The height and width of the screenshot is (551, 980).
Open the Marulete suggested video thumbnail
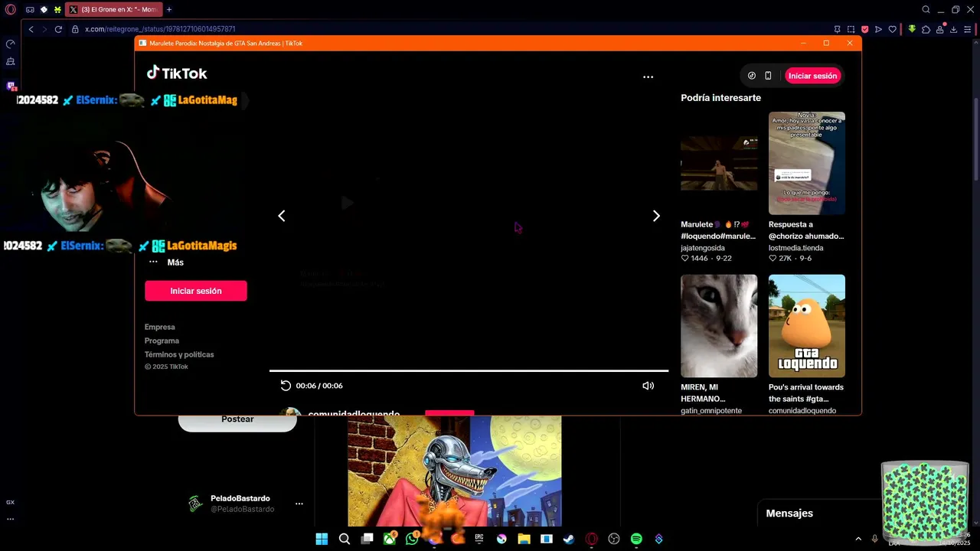[x=719, y=163]
